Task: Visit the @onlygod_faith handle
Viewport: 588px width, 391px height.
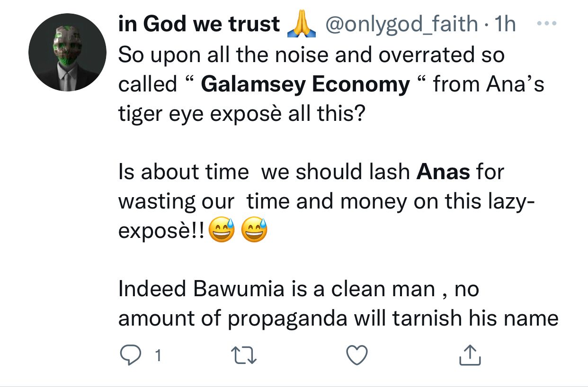Action: 401,25
